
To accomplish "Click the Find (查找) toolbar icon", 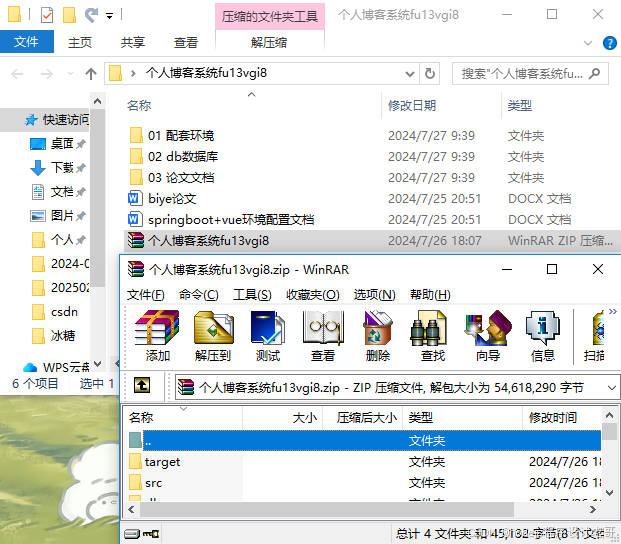I will 433,335.
